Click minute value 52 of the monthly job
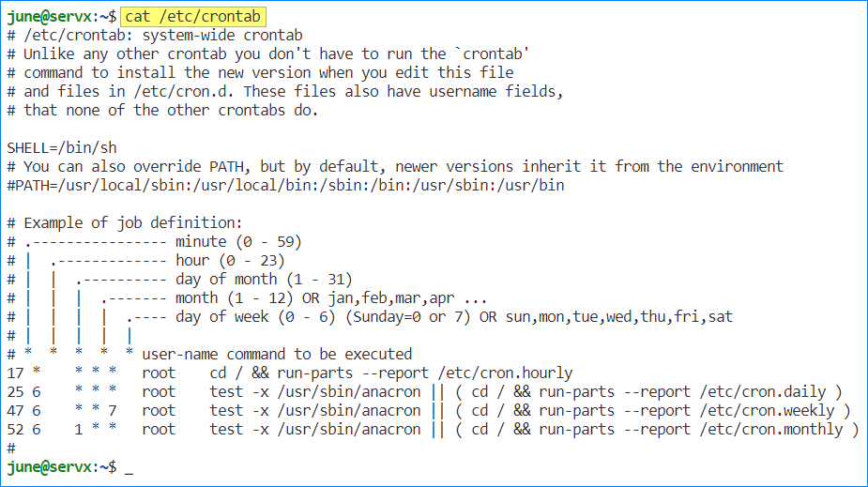This screenshot has height=487, width=868. [x=15, y=429]
